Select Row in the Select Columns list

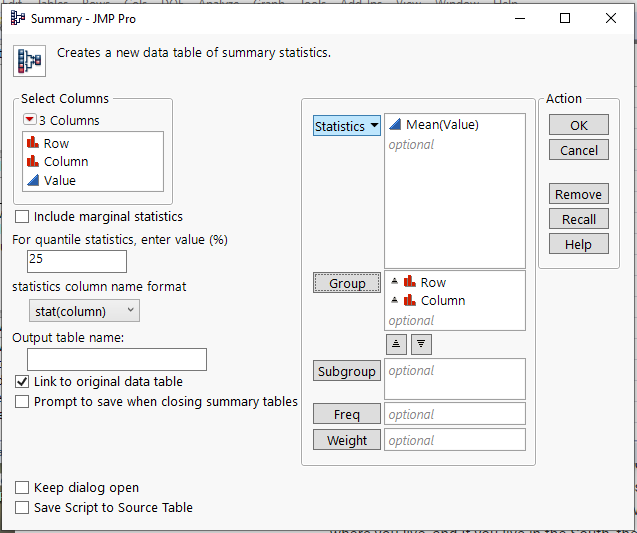(56, 144)
